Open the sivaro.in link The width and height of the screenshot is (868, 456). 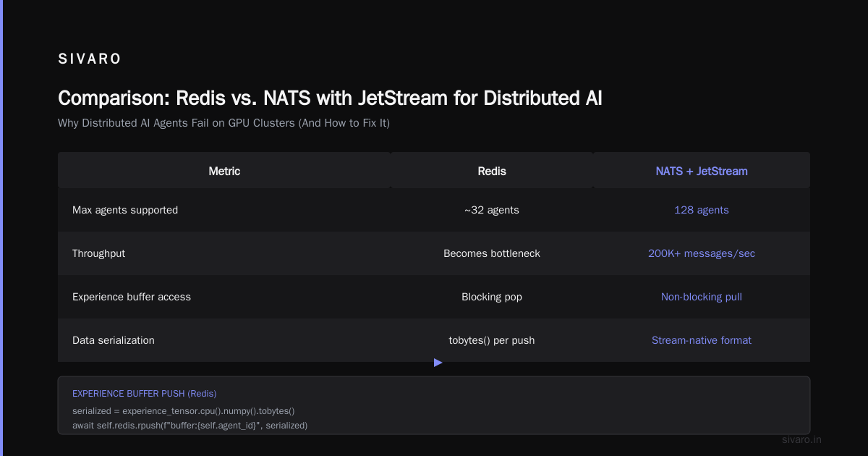[x=802, y=439]
